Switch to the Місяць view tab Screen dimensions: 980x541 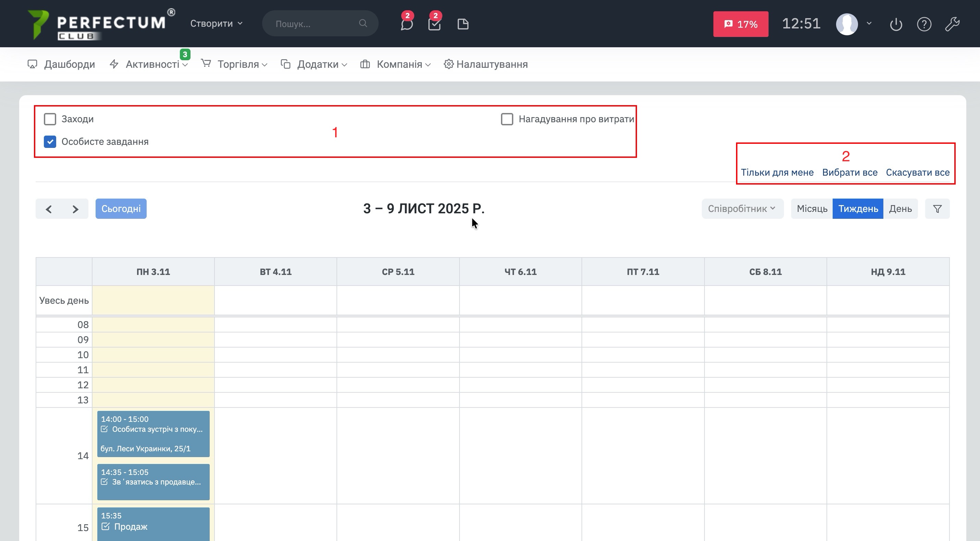(x=812, y=209)
